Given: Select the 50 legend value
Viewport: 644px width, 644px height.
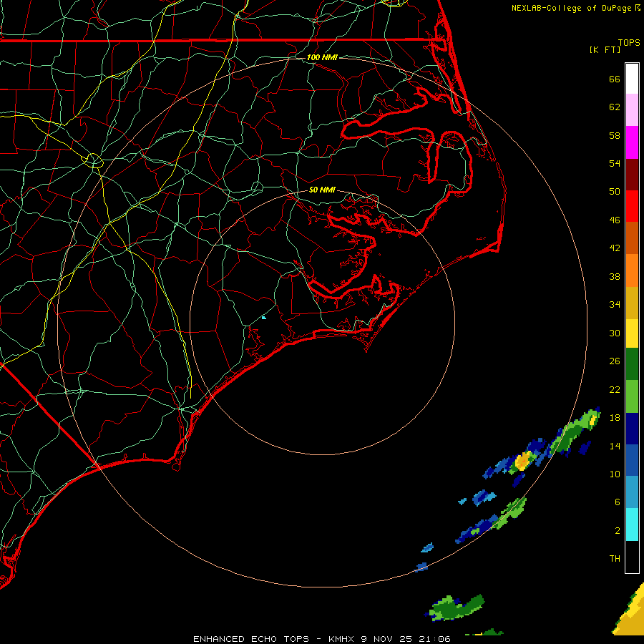Looking at the screenshot, I should point(615,192).
